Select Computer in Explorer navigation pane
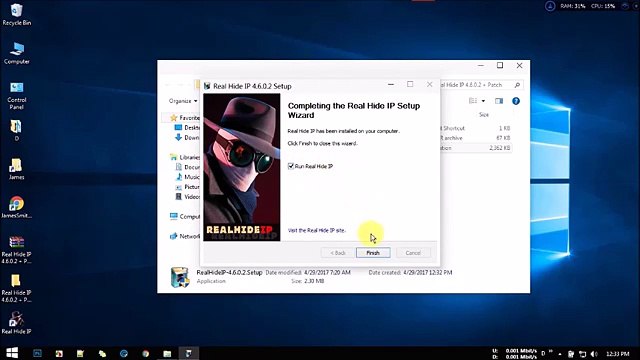Screen dimensions: 640x360 (185, 216)
